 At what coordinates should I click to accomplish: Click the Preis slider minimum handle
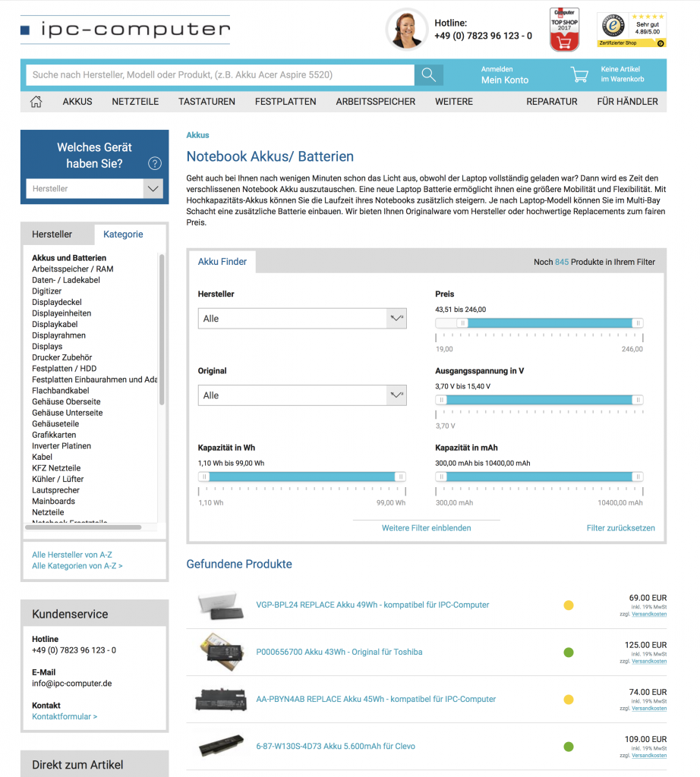pos(462,323)
